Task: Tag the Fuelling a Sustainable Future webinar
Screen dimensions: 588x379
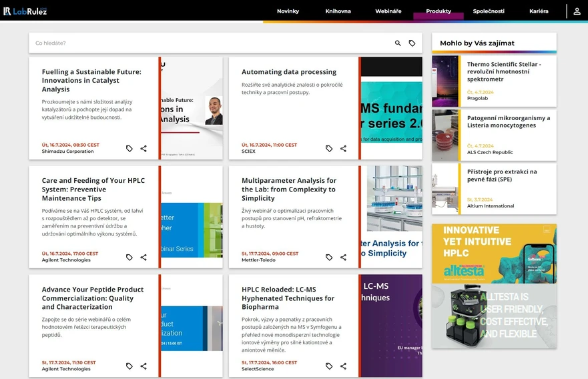Action: (x=129, y=148)
